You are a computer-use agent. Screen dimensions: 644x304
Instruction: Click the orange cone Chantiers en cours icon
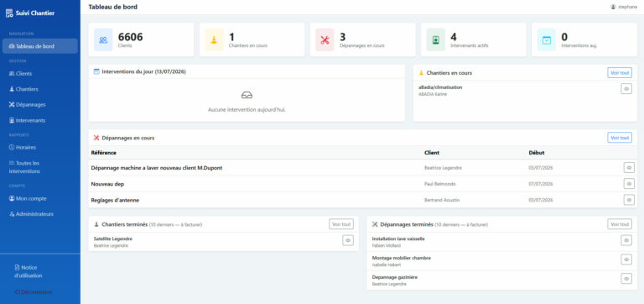point(214,40)
